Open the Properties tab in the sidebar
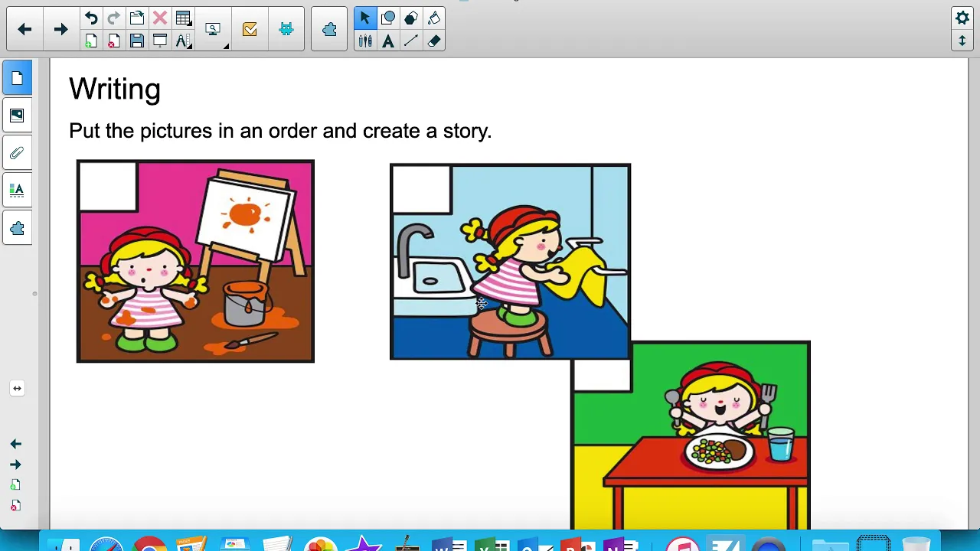 (x=17, y=191)
